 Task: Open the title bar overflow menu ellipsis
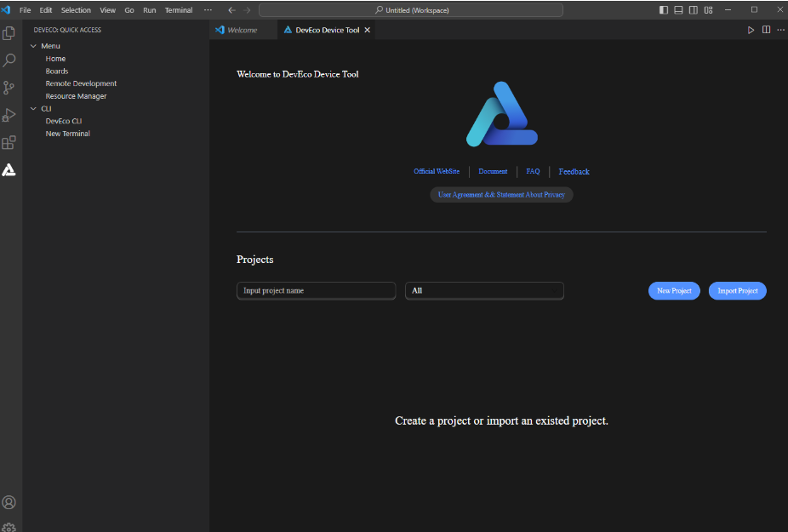click(208, 10)
